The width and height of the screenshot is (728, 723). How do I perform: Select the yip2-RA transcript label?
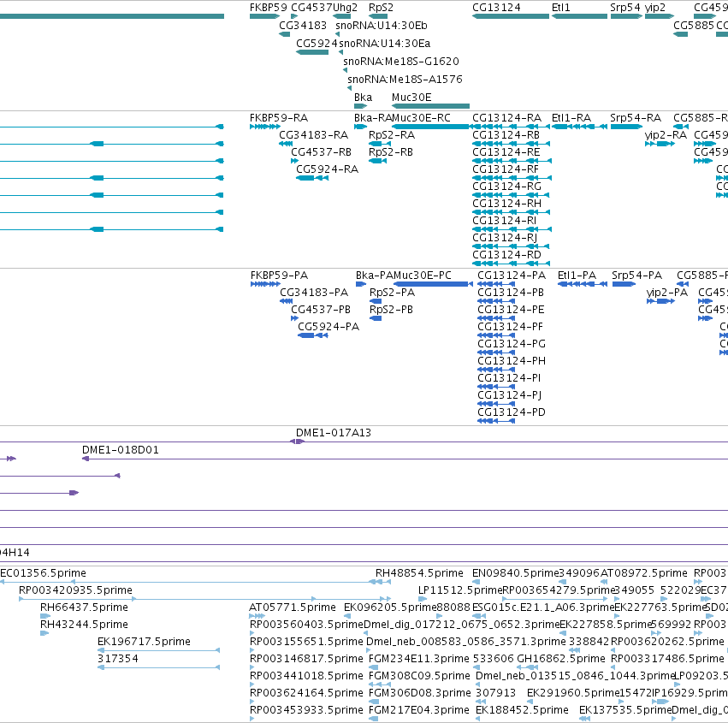click(666, 135)
